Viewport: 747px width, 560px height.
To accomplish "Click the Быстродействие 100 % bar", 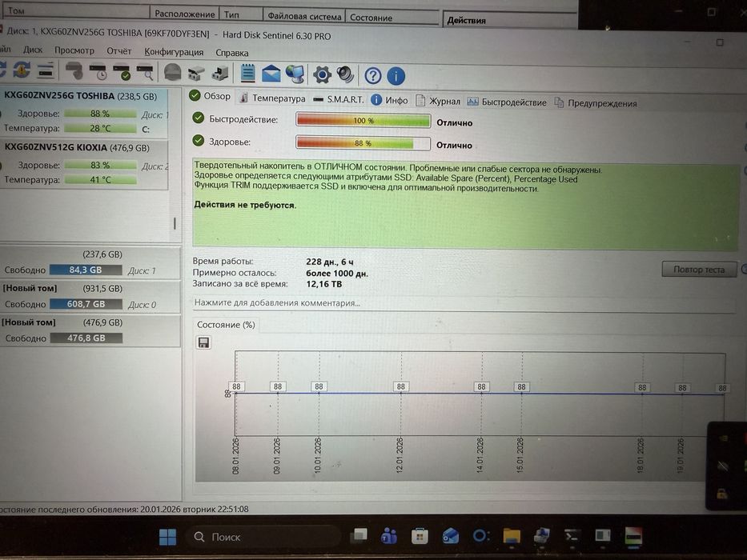I will [363, 120].
